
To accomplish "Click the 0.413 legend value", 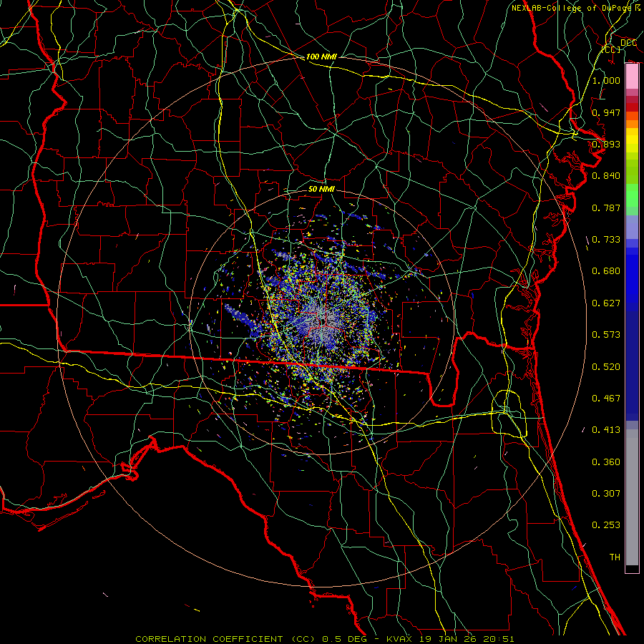I will 606,430.
